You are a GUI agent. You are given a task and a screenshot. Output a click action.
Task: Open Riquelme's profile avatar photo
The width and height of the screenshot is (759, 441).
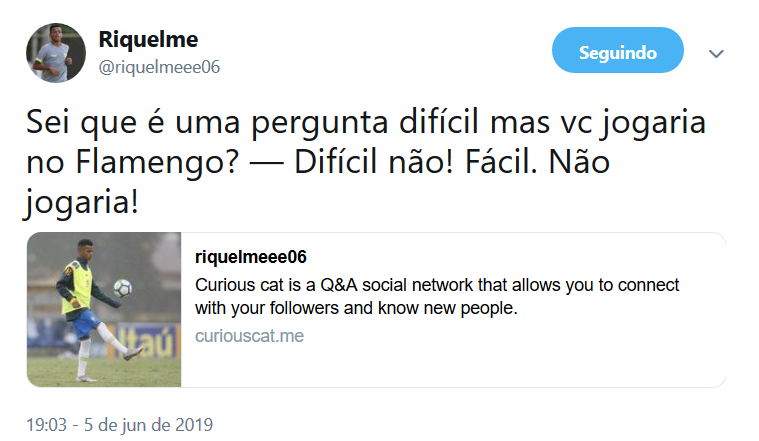57,53
